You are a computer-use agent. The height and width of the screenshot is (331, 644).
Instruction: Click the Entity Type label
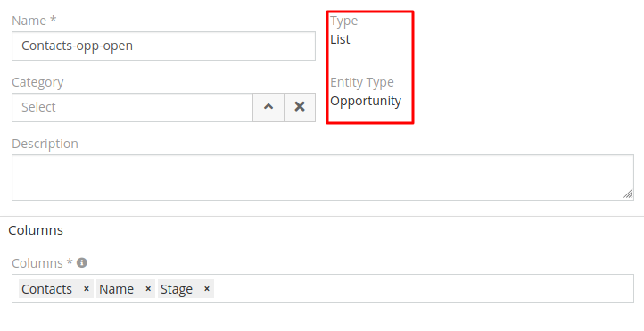(x=362, y=82)
